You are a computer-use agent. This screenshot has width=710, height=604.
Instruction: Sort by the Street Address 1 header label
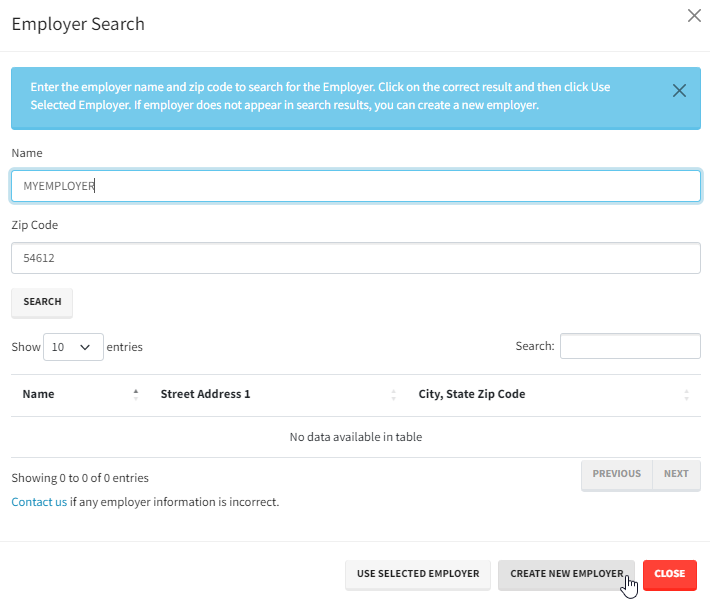click(x=205, y=394)
